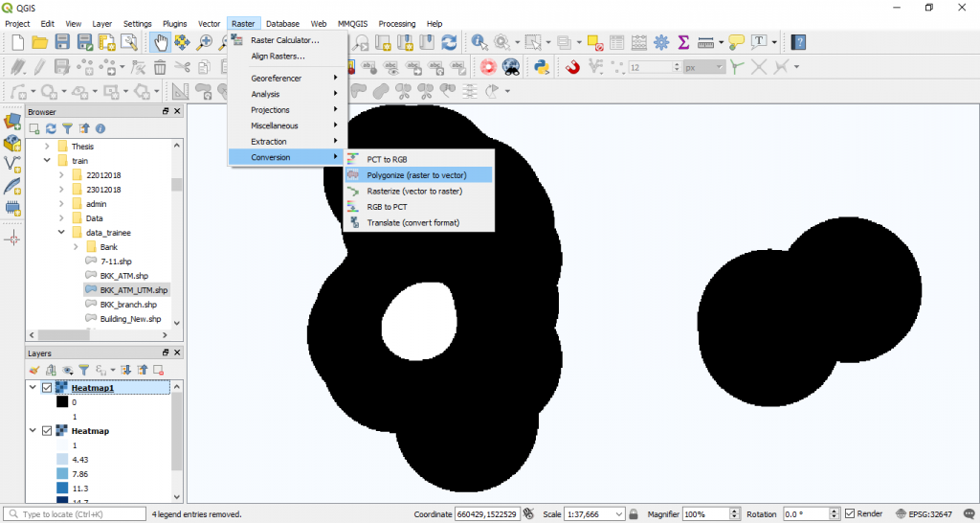Click the 11.3 Heatmap legend color swatch
Image resolution: width=980 pixels, height=523 pixels.
(x=62, y=488)
